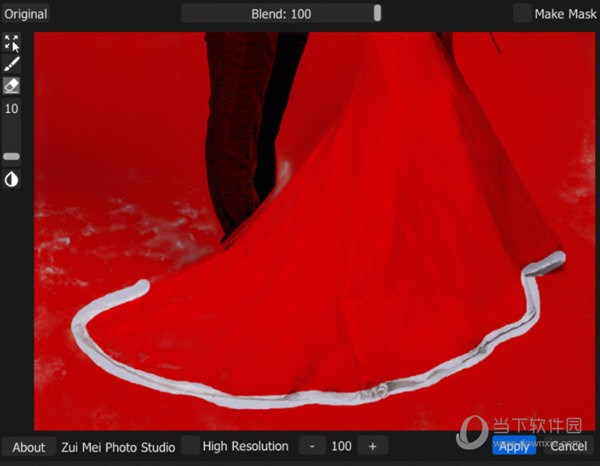Click the Zui Mei Photo Studio label
The image size is (600, 466).
(118, 447)
